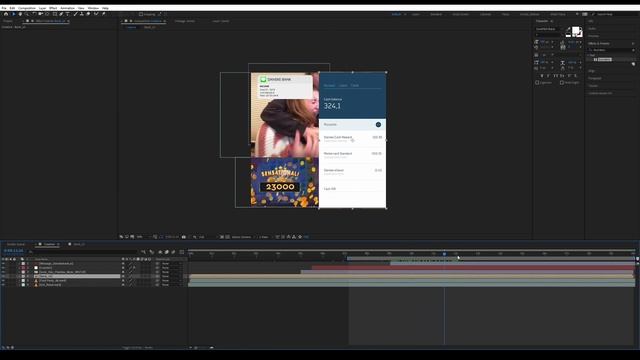Screen dimensions: 640x360
Task: Select the Rectangle shape tool
Action: point(55,14)
